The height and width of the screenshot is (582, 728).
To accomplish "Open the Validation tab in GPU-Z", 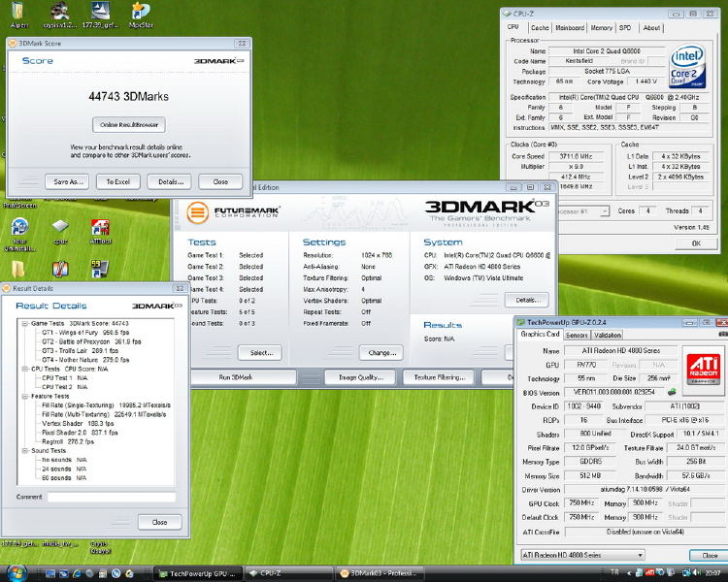I will pyautogui.click(x=608, y=335).
